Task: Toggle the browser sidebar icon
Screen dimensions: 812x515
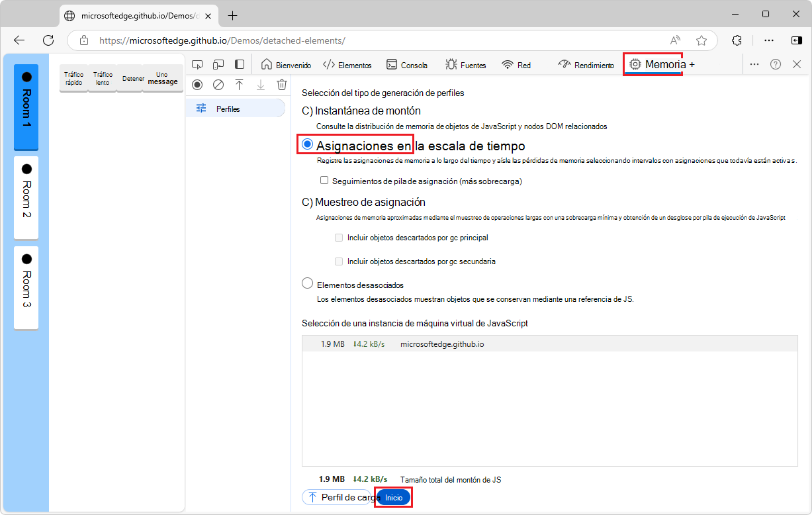Action: [x=797, y=40]
